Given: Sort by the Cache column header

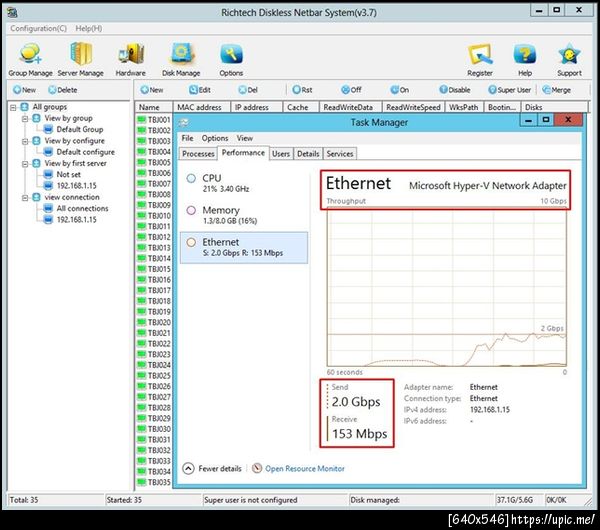Looking at the screenshot, I should click(x=301, y=108).
